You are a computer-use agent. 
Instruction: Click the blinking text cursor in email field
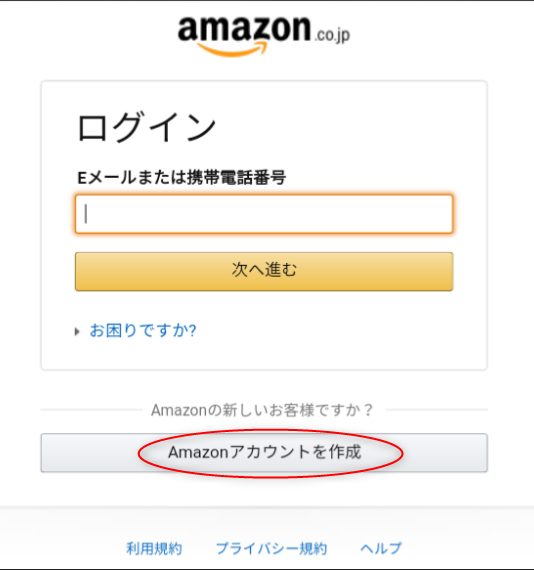click(86, 214)
